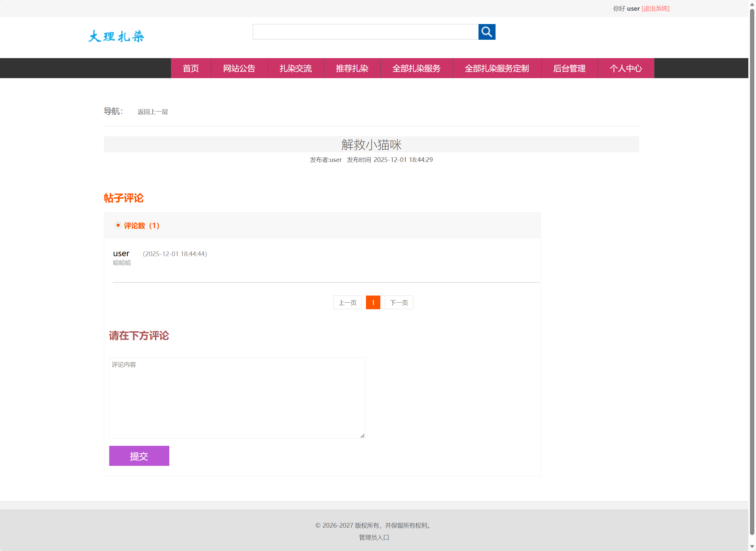Image resolution: width=756 pixels, height=551 pixels.
Task: Open 全部扎染服务定制 customization page
Action: (x=497, y=68)
